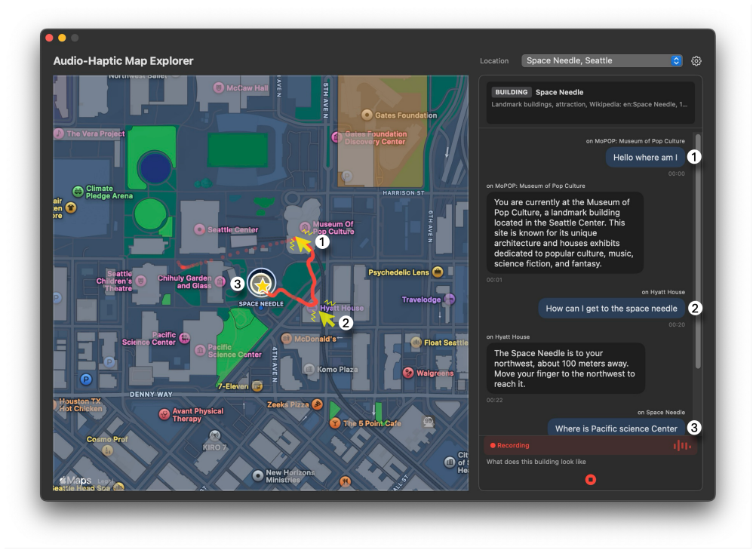Viewport: 756px width, 553px height.
Task: Click the Avant Physical Therapy pin
Action: click(x=164, y=414)
